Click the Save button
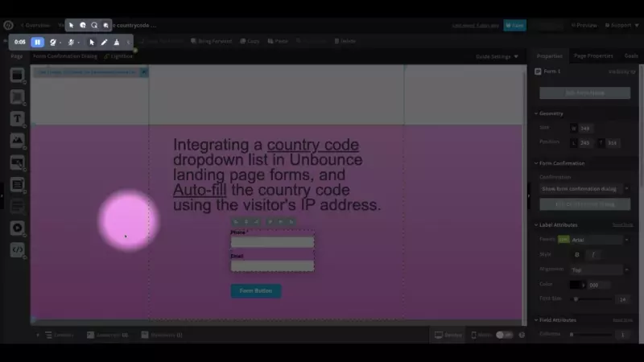 tap(514, 26)
